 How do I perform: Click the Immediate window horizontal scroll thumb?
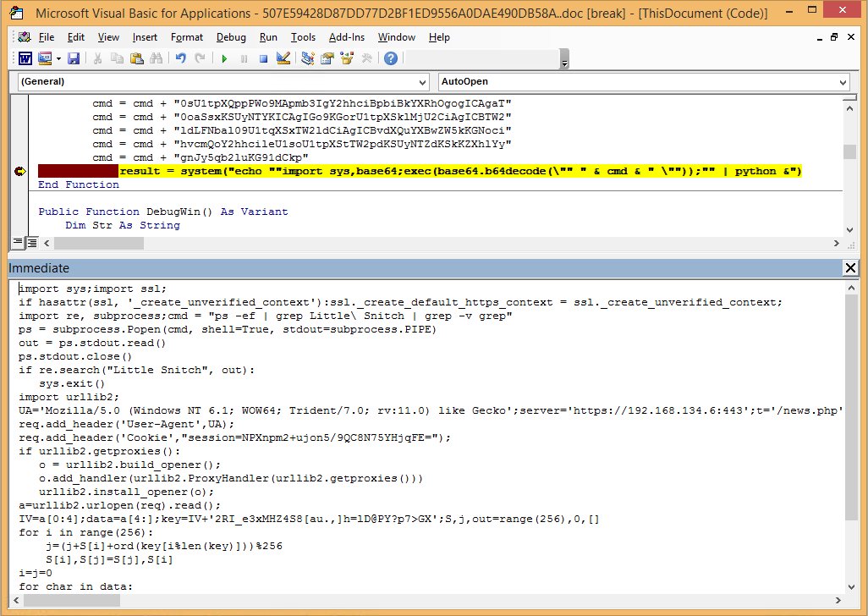[x=72, y=600]
